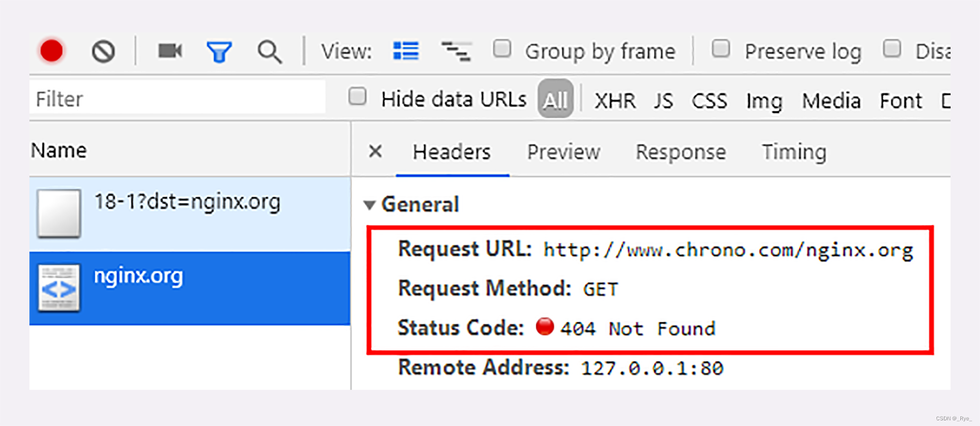
Task: Close the request details pane
Action: point(375,152)
